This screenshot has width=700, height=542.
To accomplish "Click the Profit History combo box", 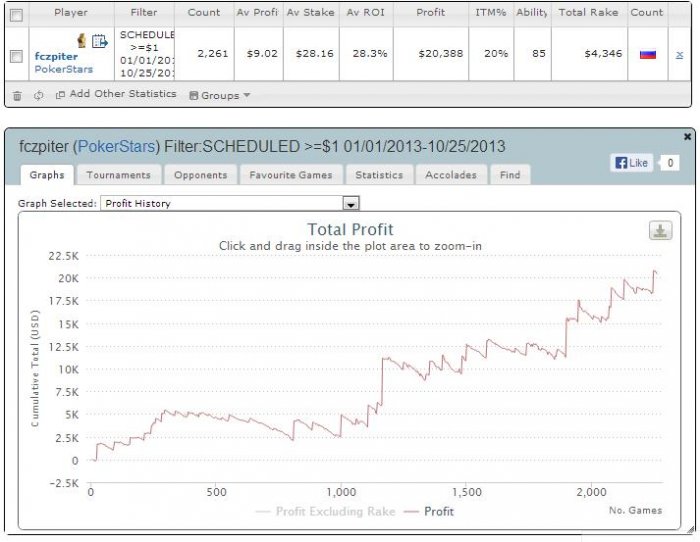I will [x=229, y=204].
